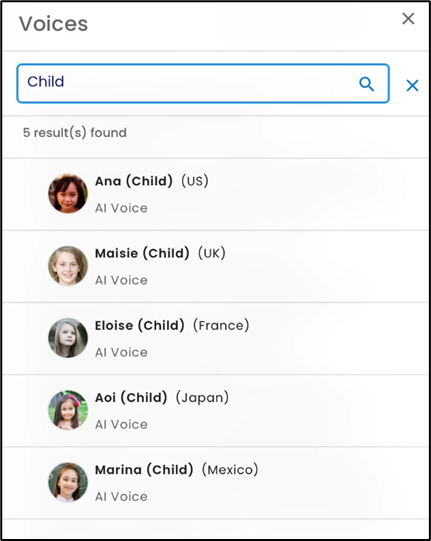The width and height of the screenshot is (431, 541).
Task: Select Marina's avatar photo
Action: tap(68, 482)
